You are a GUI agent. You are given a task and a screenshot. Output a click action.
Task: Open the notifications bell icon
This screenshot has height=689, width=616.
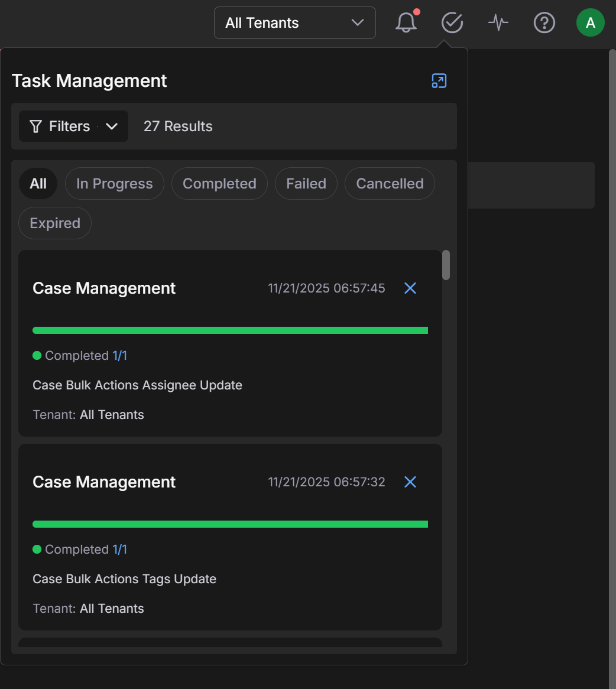pyautogui.click(x=406, y=23)
